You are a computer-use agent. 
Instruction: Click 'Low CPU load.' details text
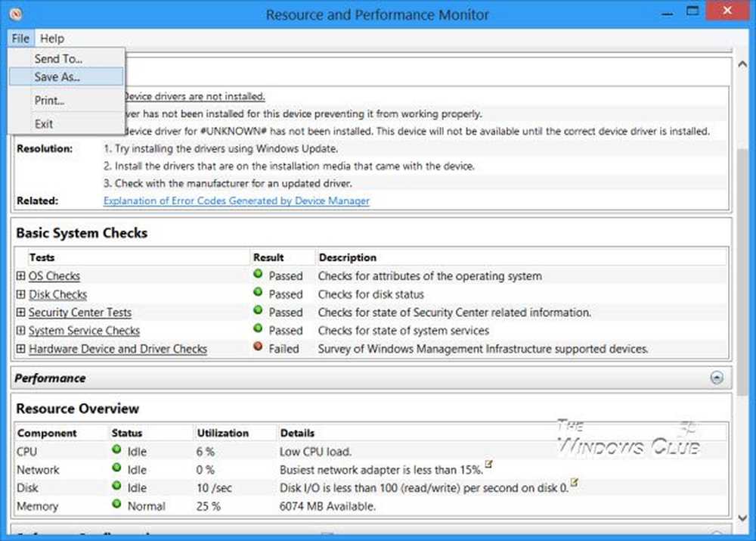click(315, 452)
